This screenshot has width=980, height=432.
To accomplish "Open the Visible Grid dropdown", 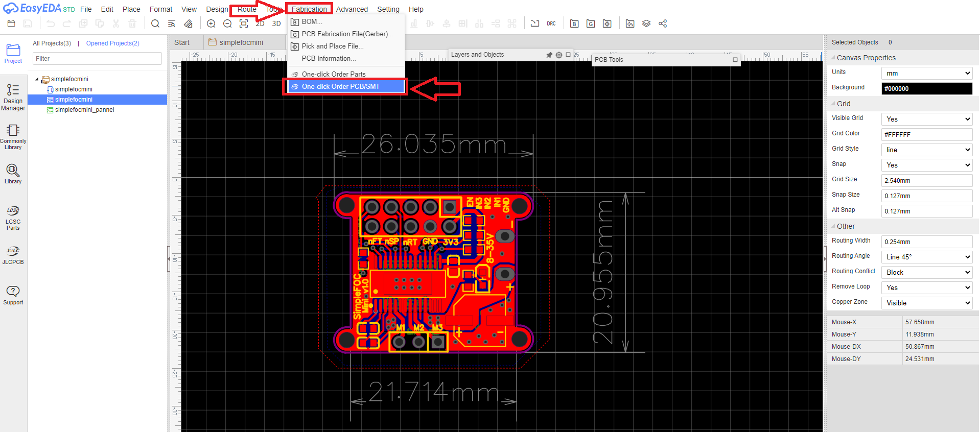I will [927, 119].
